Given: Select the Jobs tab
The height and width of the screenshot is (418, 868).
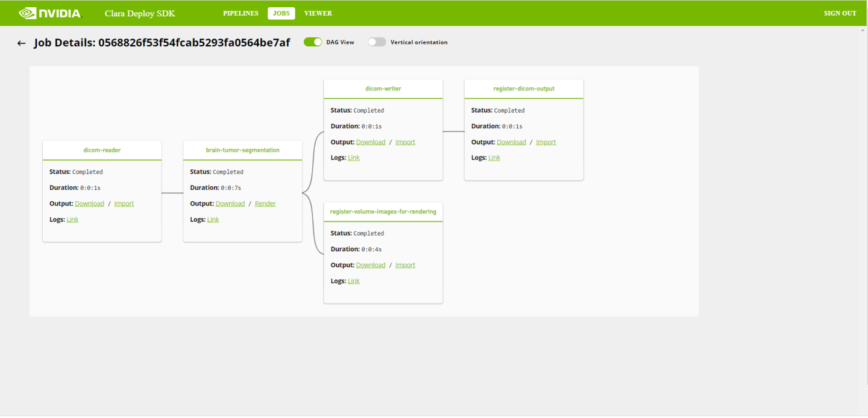Looking at the screenshot, I should click(281, 13).
